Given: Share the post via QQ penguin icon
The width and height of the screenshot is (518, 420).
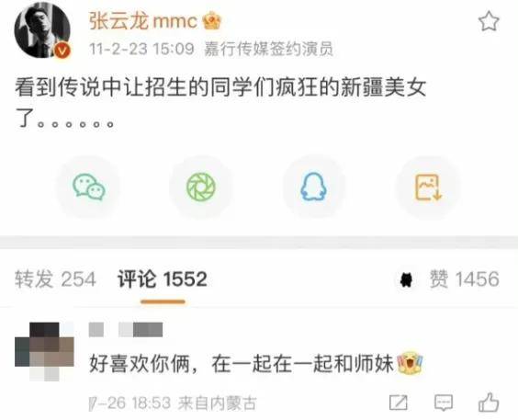Looking at the screenshot, I should point(313,187).
